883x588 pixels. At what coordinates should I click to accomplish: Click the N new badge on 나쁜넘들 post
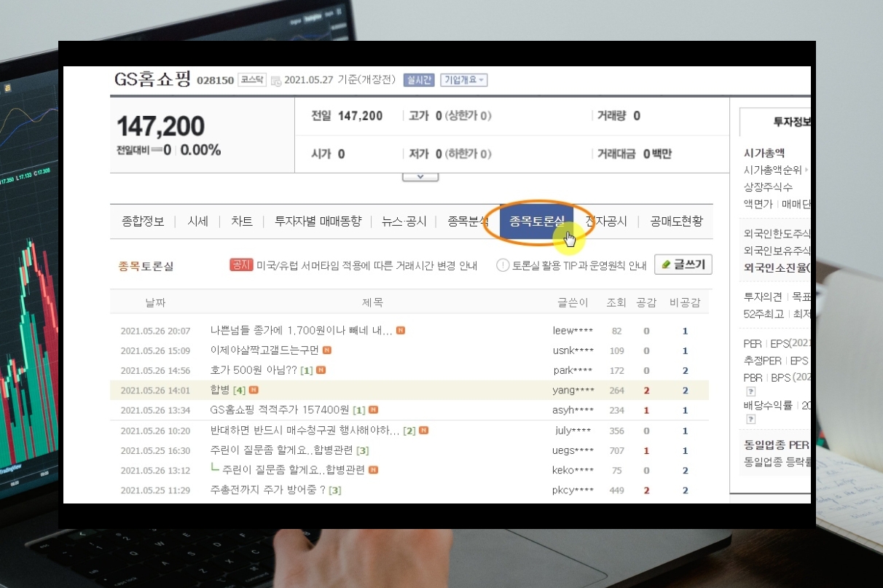click(x=401, y=331)
